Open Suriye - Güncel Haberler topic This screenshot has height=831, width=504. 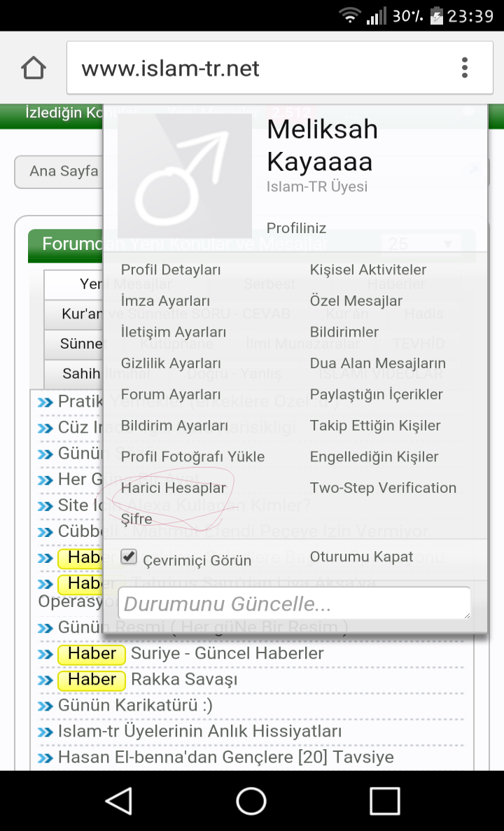(x=227, y=653)
